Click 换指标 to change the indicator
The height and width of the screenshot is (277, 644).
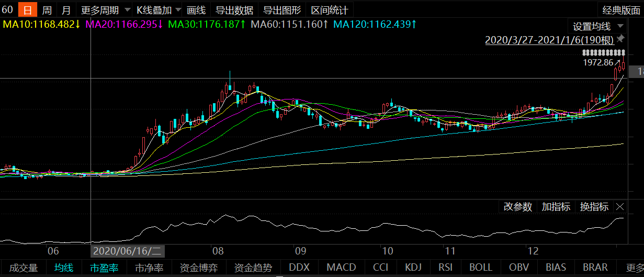[x=594, y=207]
